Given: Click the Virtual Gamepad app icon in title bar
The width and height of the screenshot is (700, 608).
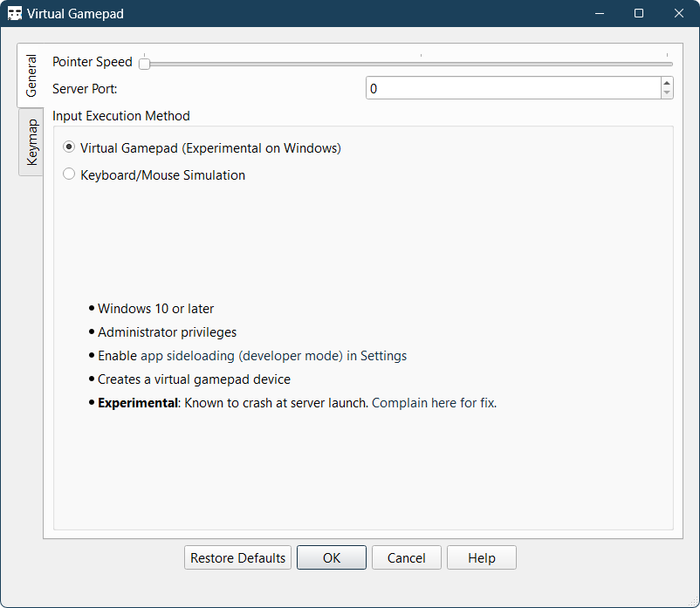Looking at the screenshot, I should (15, 14).
